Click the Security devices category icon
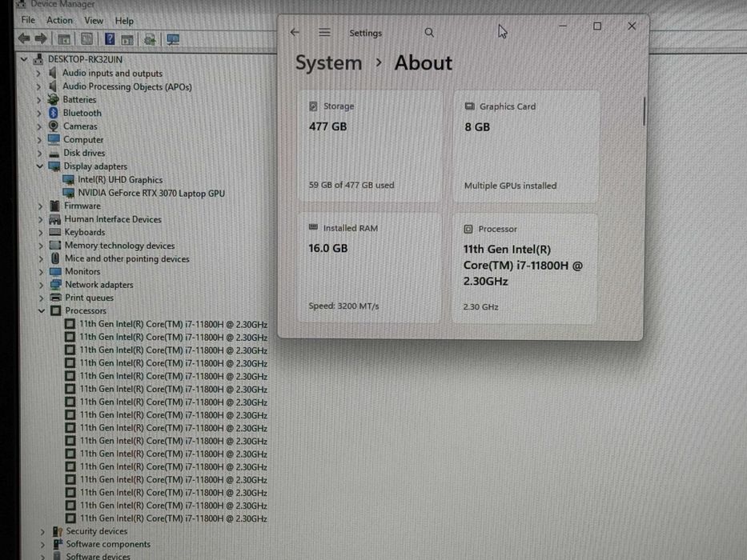The image size is (747, 560). [58, 531]
